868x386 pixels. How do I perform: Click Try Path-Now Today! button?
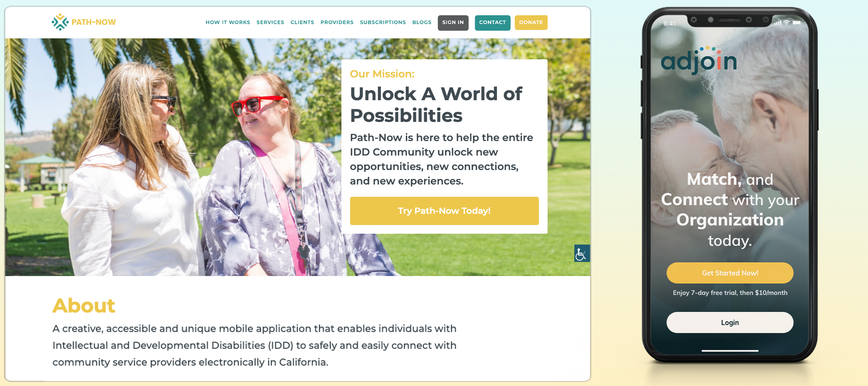pyautogui.click(x=444, y=211)
